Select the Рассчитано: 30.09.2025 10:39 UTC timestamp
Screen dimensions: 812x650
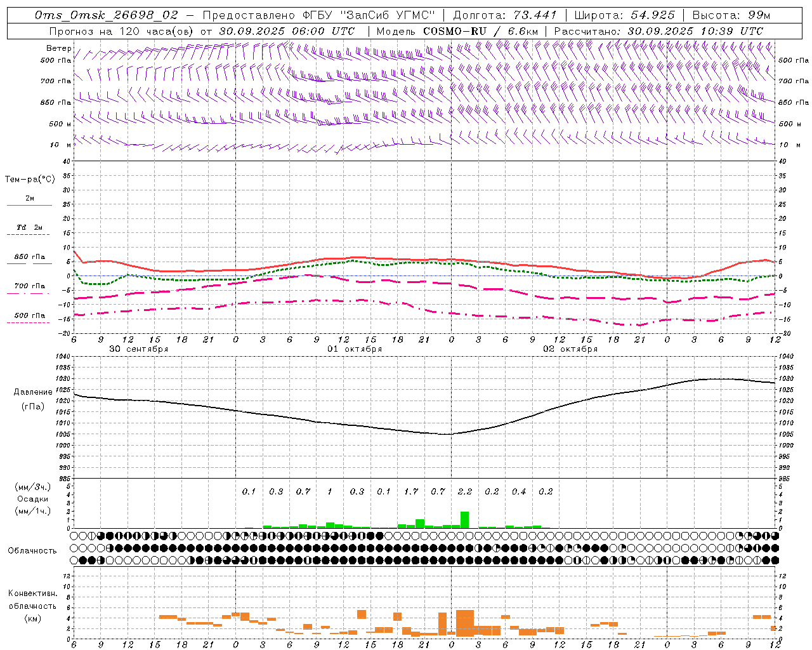[658, 31]
